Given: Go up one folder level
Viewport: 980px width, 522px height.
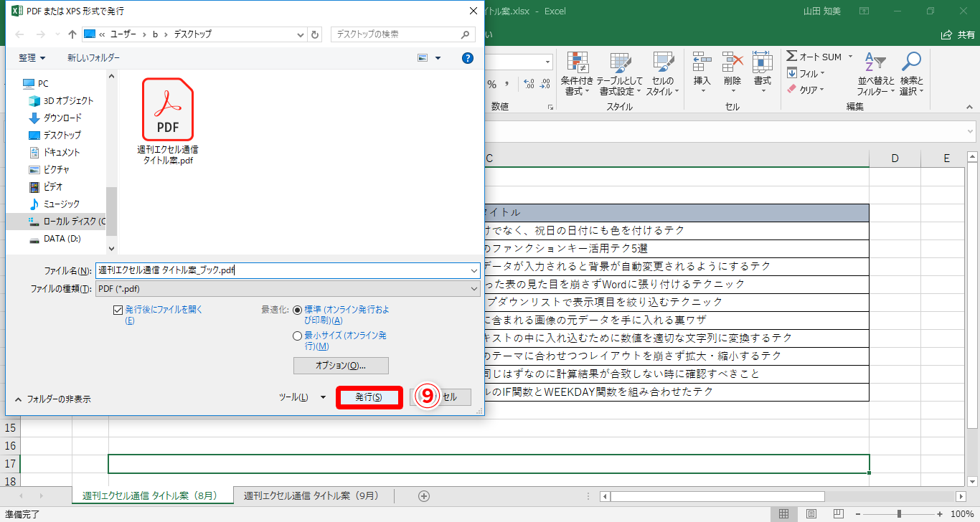Looking at the screenshot, I should (x=72, y=34).
